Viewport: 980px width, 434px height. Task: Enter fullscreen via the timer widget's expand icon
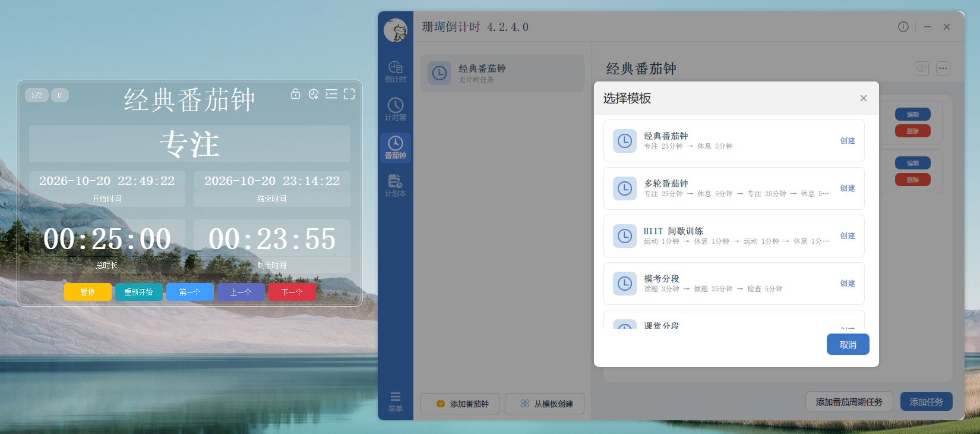(349, 94)
